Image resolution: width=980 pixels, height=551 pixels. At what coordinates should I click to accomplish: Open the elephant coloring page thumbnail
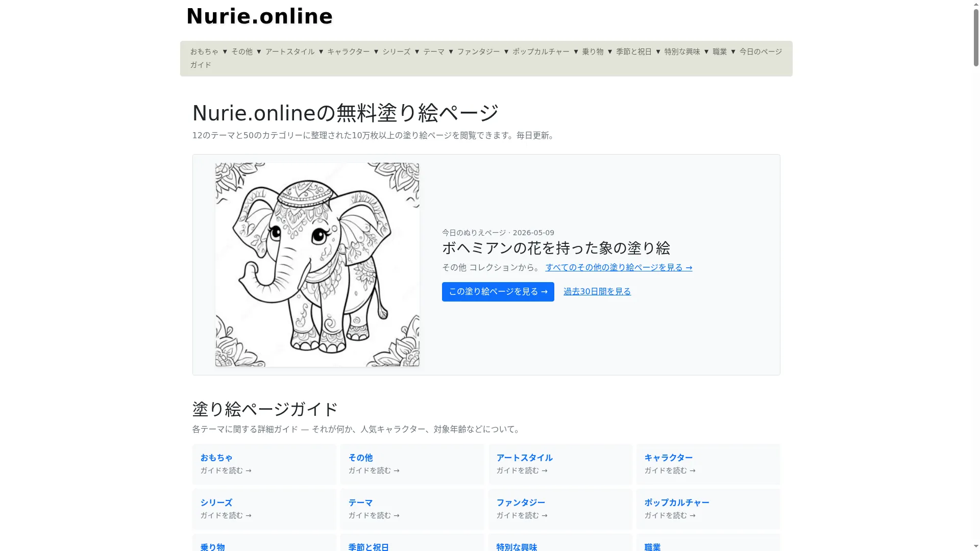click(x=317, y=265)
